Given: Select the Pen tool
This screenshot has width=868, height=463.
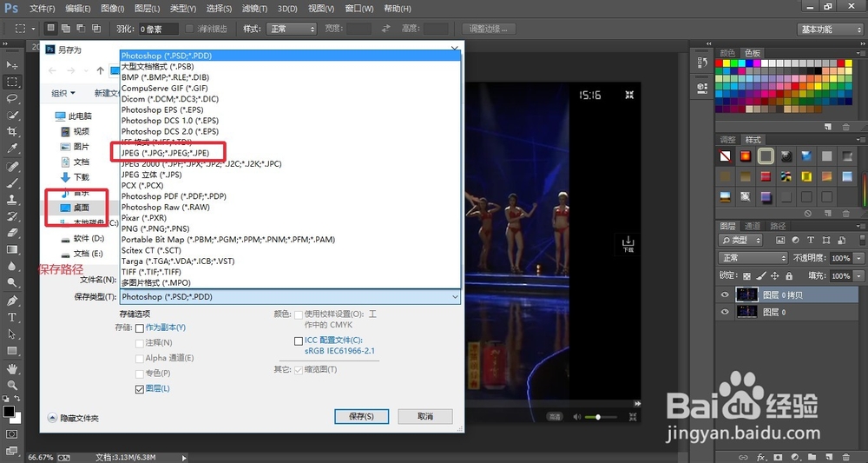Looking at the screenshot, I should (x=11, y=301).
